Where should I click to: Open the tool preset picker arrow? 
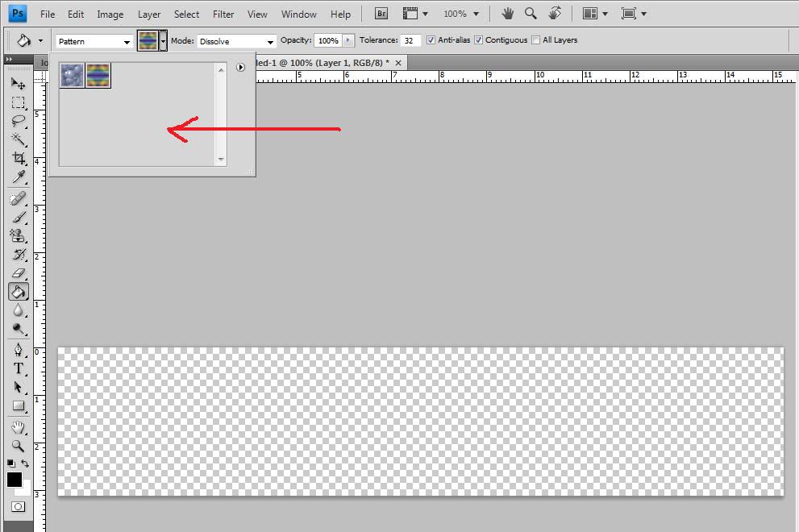[41, 41]
